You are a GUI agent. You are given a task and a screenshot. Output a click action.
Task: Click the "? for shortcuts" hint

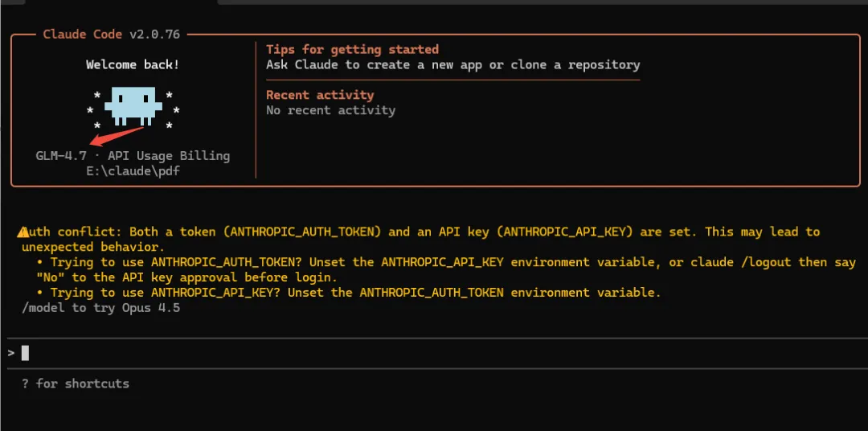76,384
